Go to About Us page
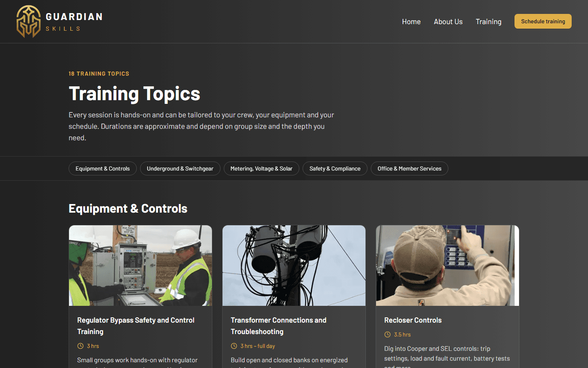The image size is (588, 368). click(448, 22)
